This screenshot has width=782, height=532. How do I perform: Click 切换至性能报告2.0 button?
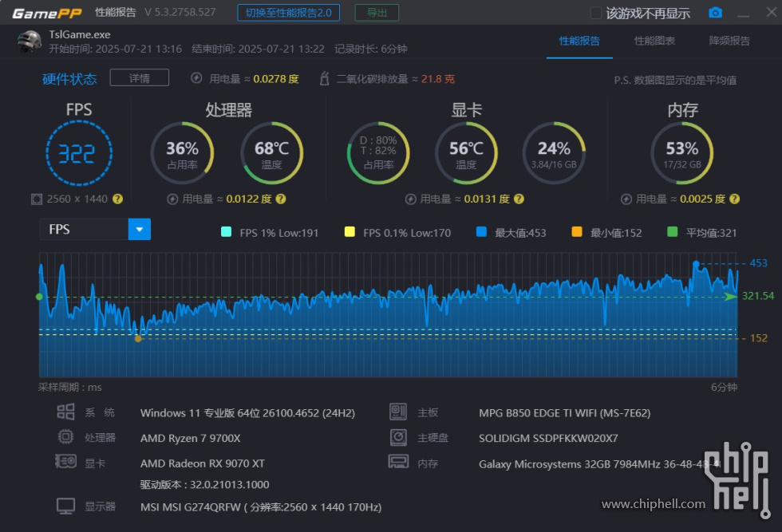click(288, 13)
